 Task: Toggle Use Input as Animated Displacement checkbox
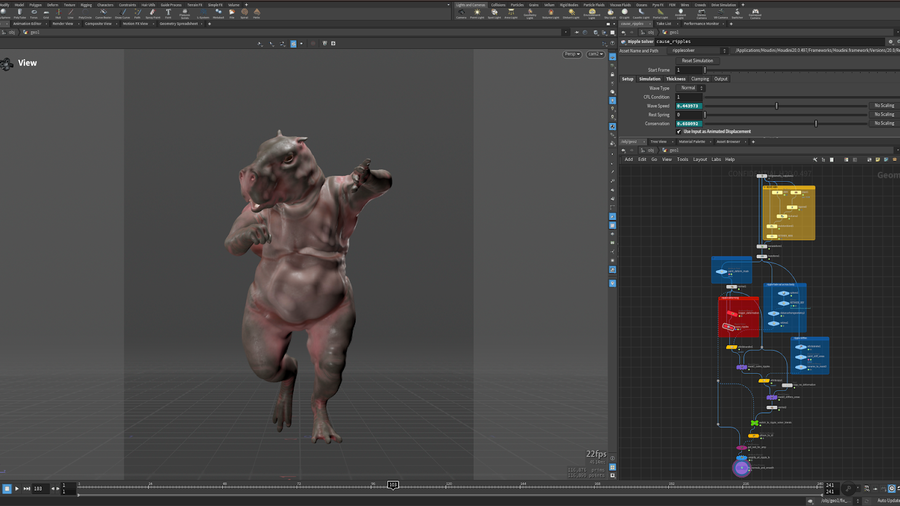[679, 131]
